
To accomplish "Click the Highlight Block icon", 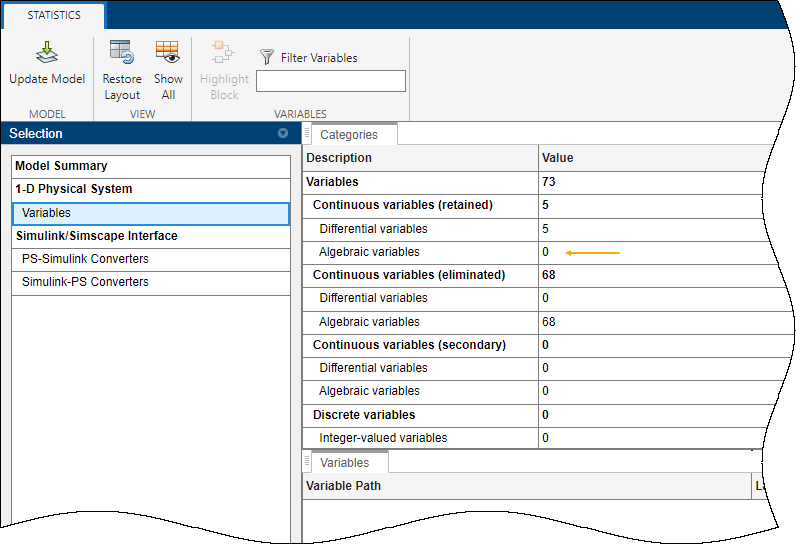I will [224, 52].
